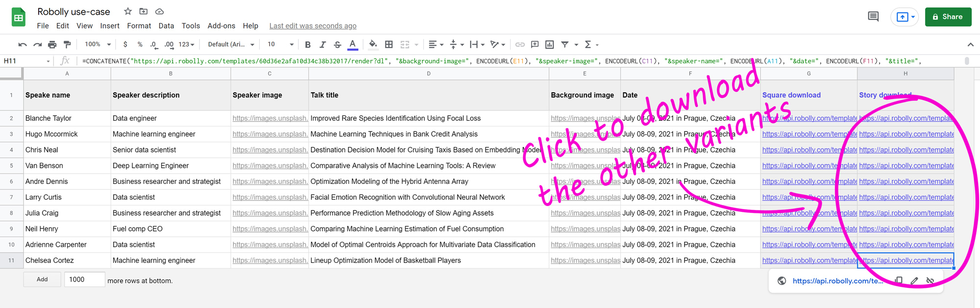Toggle italic formatting
The height and width of the screenshot is (308, 980).
tap(322, 45)
